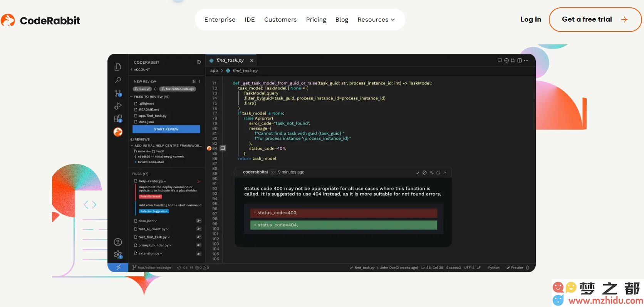Expand the ACCOUNT section
This screenshot has width=644, height=307.
click(140, 70)
